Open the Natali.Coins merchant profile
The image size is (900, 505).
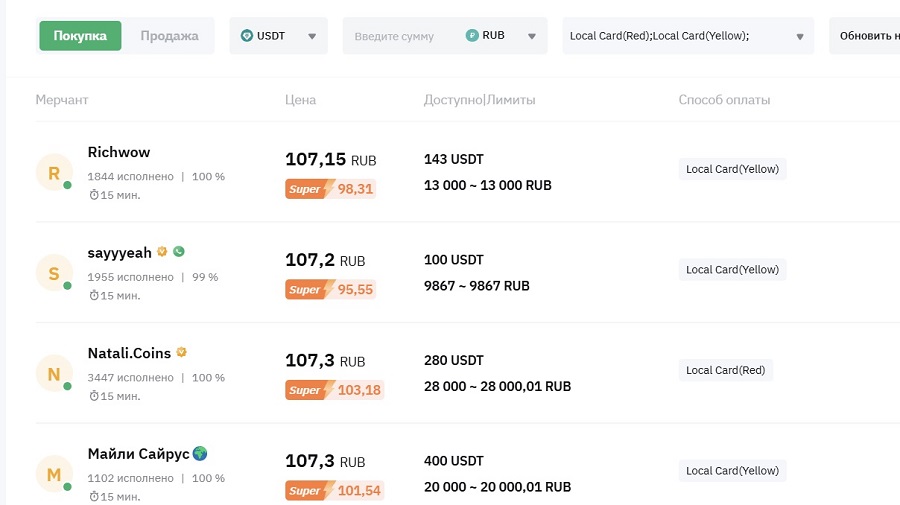[129, 353]
